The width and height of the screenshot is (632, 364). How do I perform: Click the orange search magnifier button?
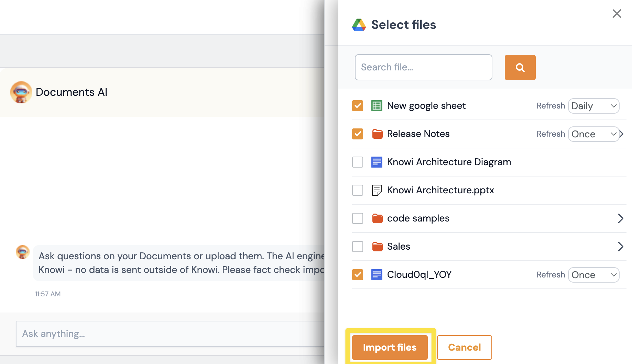coord(520,67)
